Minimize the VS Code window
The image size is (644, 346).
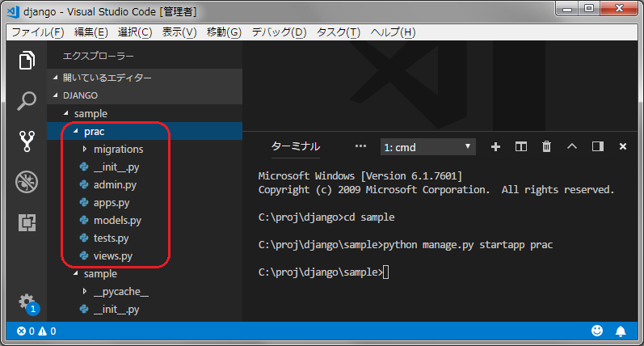point(567,8)
